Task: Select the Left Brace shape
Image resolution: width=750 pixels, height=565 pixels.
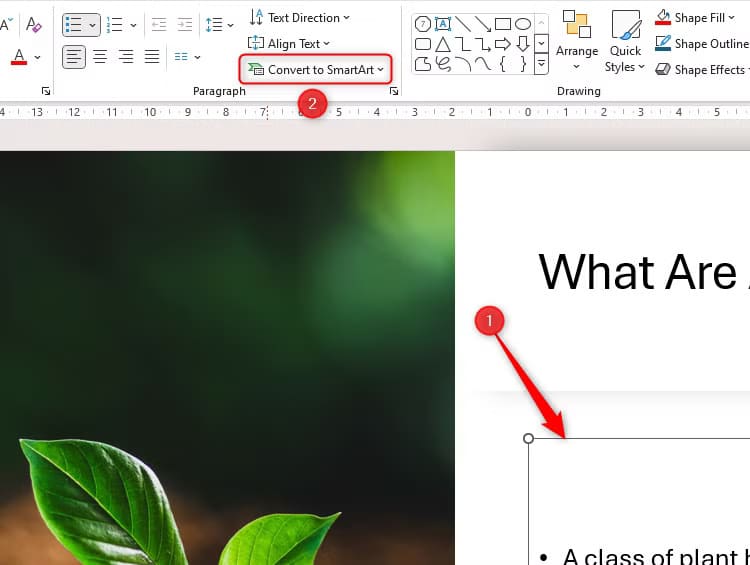Action: [503, 64]
